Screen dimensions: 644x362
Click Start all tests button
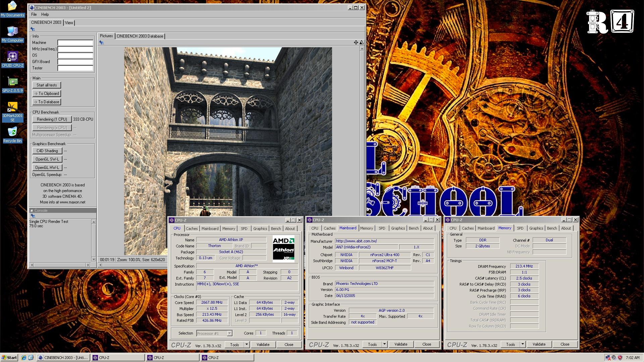47,85
